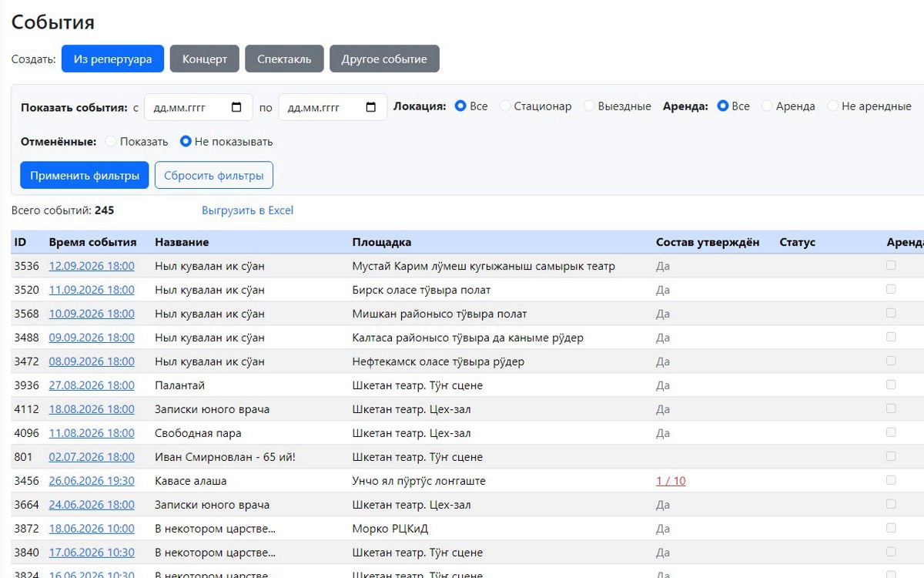Click the Из репертуара create button

click(x=112, y=59)
